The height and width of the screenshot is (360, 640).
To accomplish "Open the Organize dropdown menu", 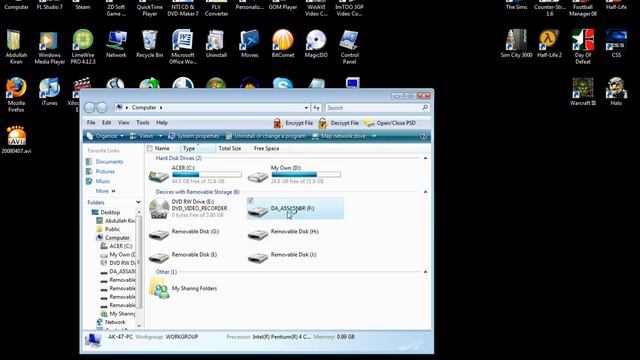I will (x=105, y=136).
